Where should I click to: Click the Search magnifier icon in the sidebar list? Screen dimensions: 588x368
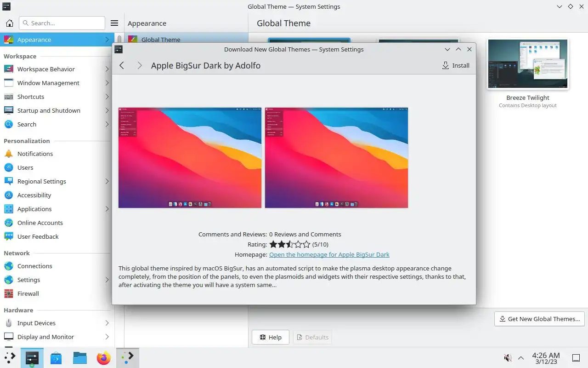click(x=9, y=124)
